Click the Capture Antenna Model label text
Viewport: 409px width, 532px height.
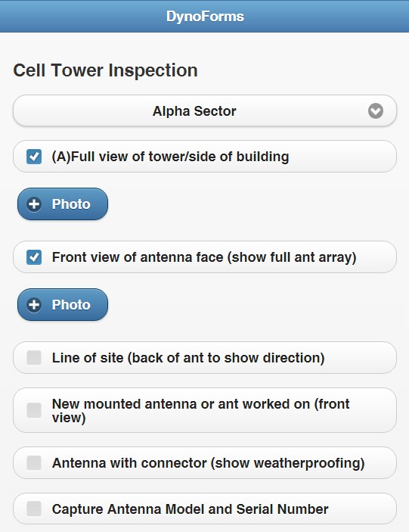(x=190, y=509)
